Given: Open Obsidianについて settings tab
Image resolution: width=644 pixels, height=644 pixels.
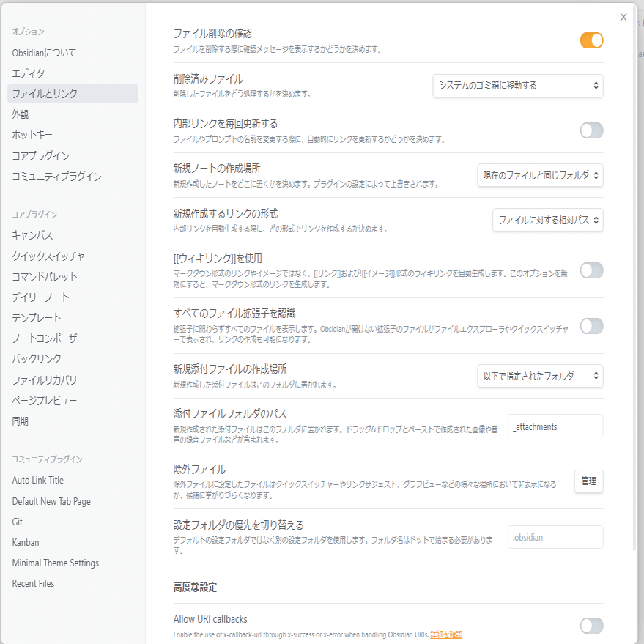Looking at the screenshot, I should (x=73, y=53).
